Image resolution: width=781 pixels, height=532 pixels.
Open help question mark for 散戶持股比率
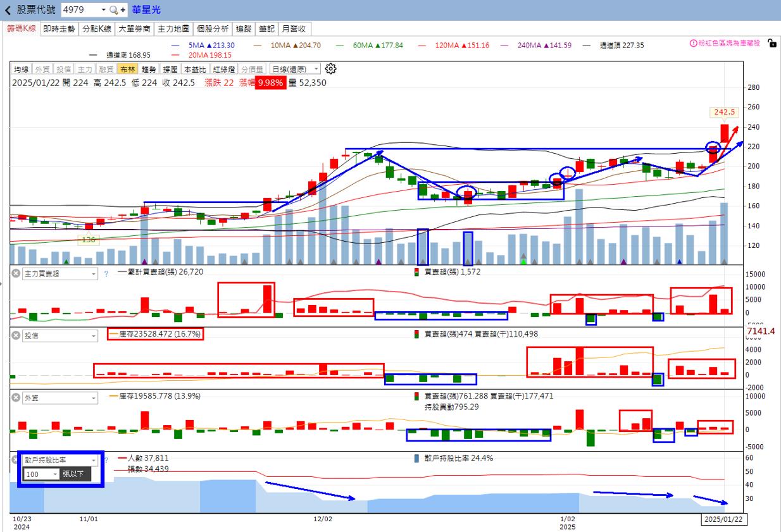(106, 460)
